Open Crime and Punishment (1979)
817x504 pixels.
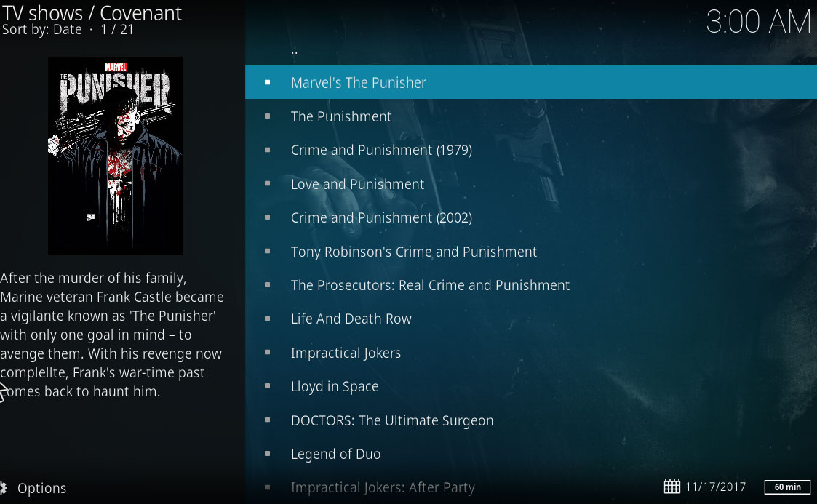[x=531, y=150]
